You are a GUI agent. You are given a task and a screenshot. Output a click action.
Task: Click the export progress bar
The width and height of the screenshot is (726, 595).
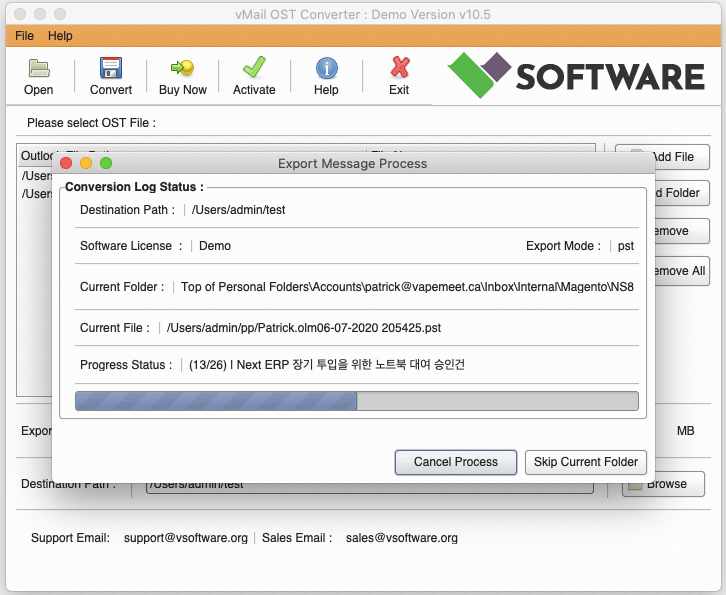[x=356, y=401]
